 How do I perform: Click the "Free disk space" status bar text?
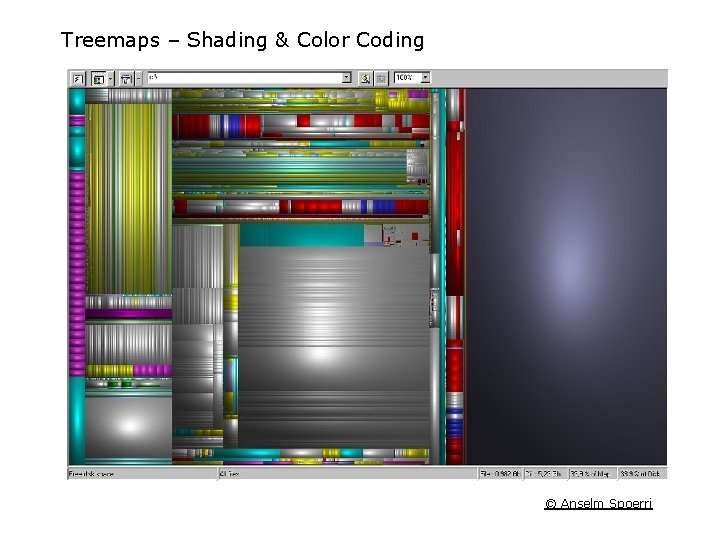(91, 474)
